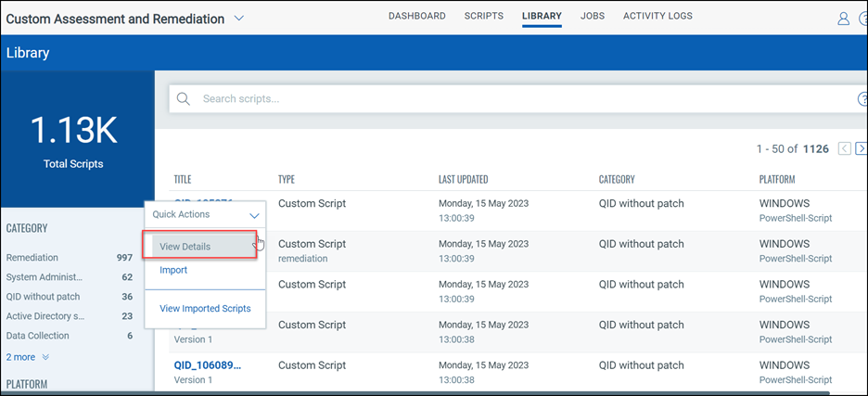Switch to the Scripts tab

point(484,16)
